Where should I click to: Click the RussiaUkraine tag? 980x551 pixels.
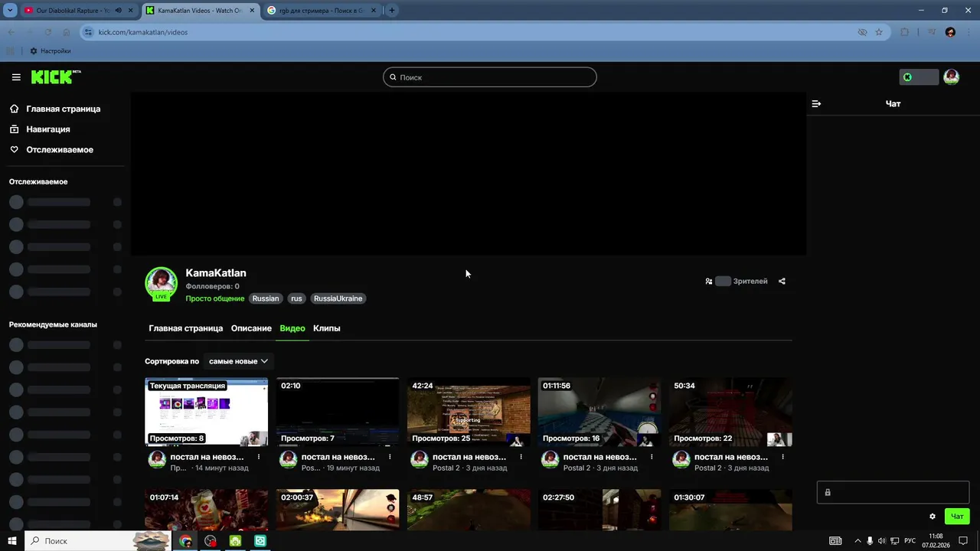pos(338,298)
